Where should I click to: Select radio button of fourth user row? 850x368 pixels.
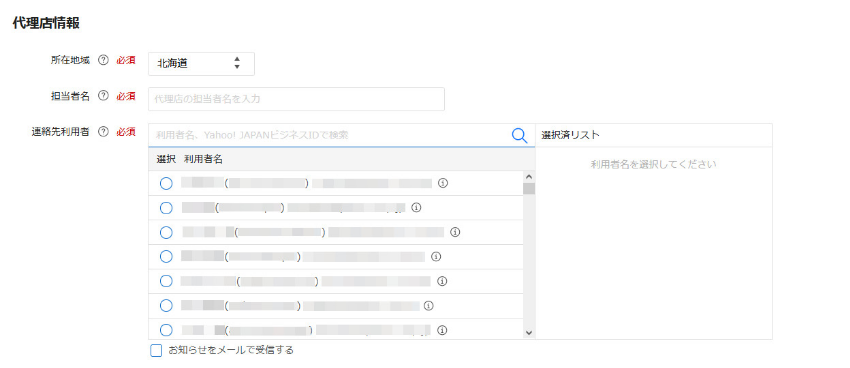click(x=166, y=256)
